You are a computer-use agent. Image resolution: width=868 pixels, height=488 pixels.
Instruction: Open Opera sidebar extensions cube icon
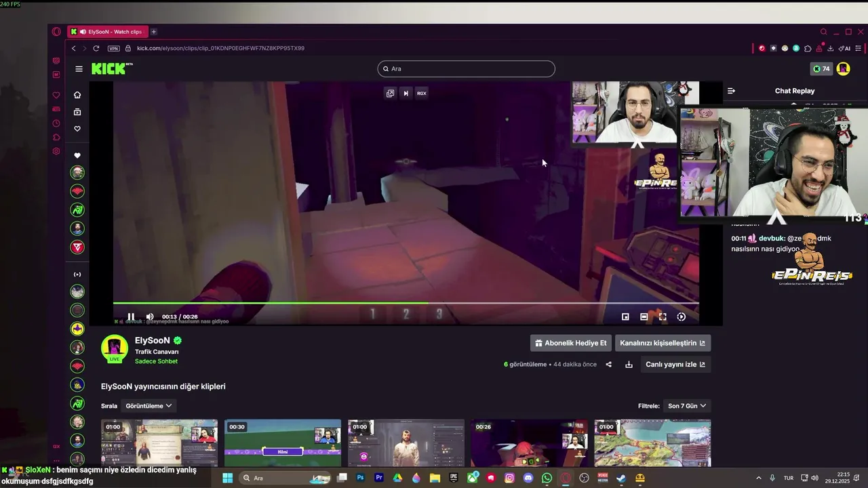click(56, 138)
